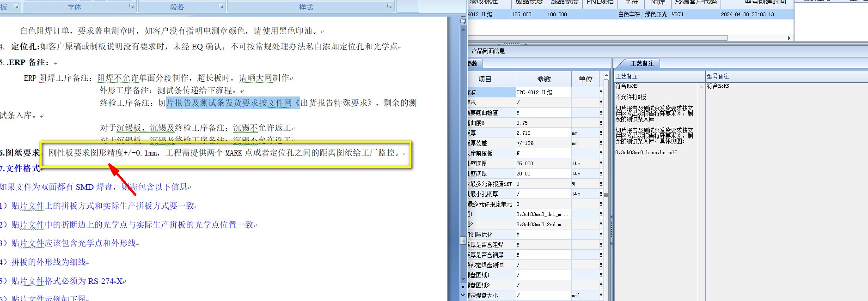The height and width of the screenshot is (301, 868).
Task: Select the 板厚 value 2.710
Action: (x=544, y=133)
